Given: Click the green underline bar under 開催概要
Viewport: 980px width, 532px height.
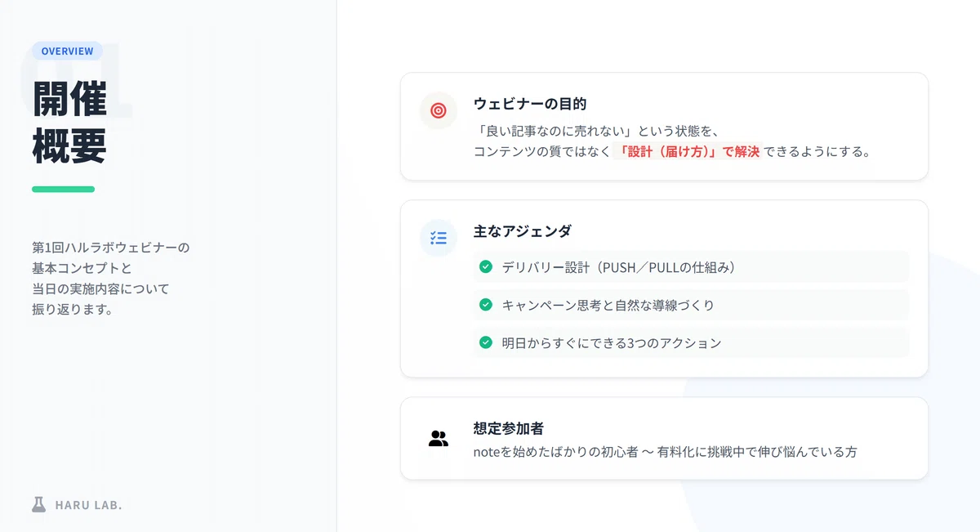Looking at the screenshot, I should tap(63, 189).
